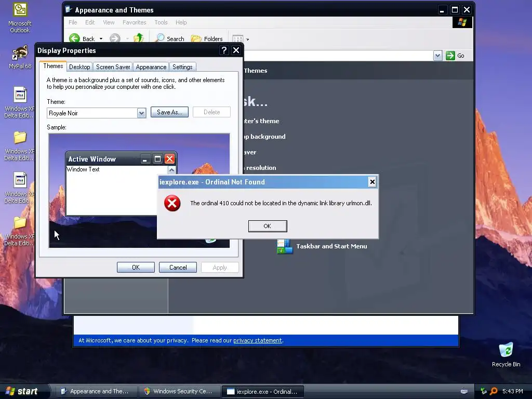Click the Save As... button
Screen dimensions: 532x399
tap(169, 112)
